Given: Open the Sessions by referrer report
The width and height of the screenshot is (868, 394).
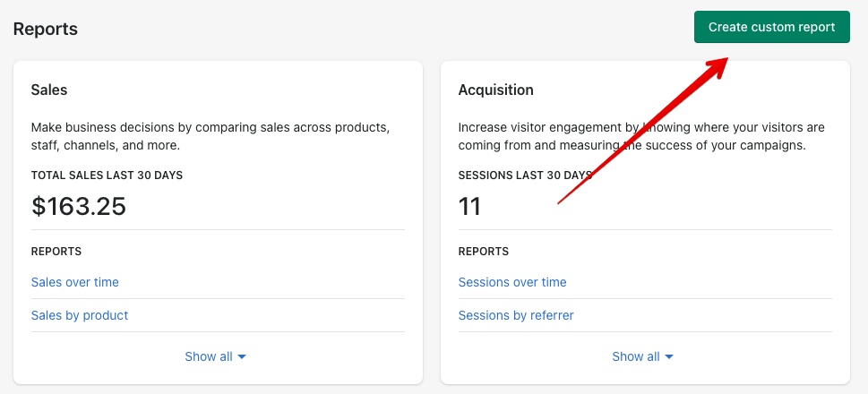Looking at the screenshot, I should (516, 315).
